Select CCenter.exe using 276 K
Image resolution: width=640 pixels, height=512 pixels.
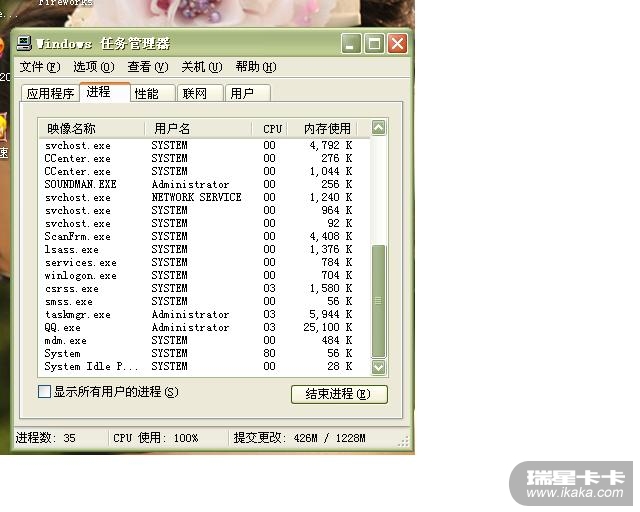(x=204, y=158)
